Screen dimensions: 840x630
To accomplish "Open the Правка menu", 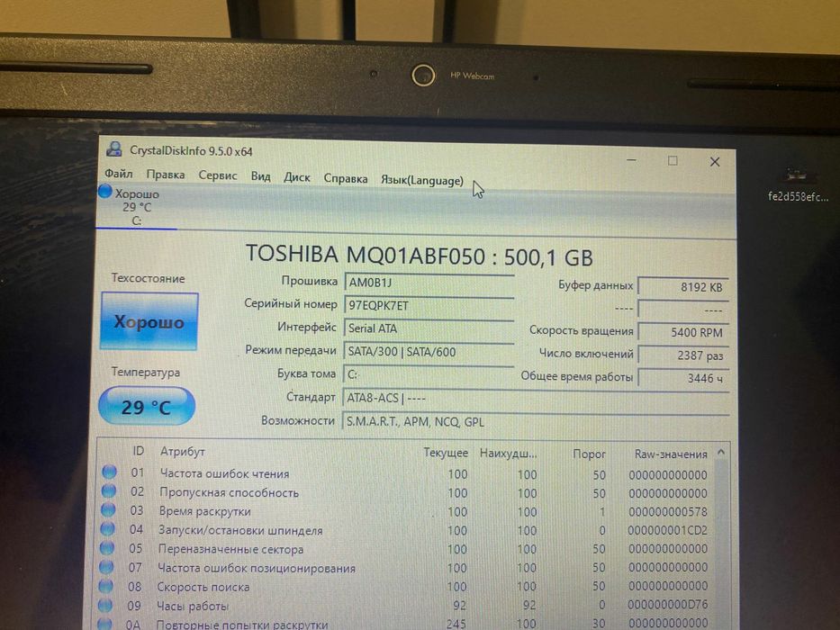I will coord(166,174).
